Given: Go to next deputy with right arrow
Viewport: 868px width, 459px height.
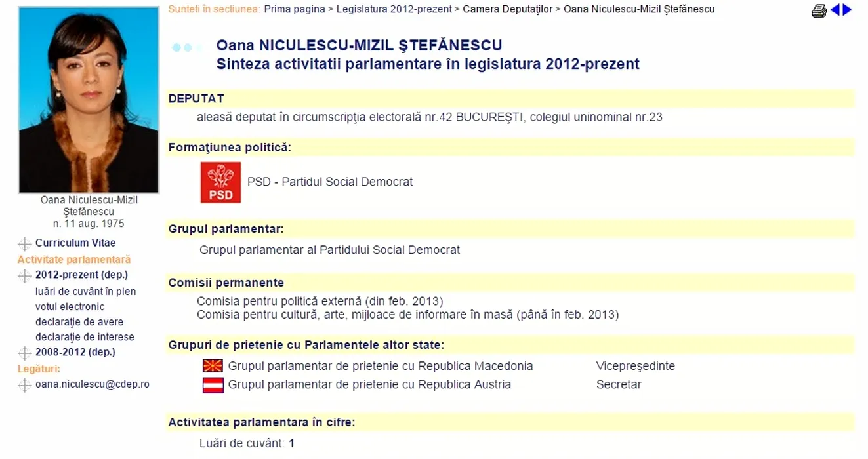Looking at the screenshot, I should 847,10.
